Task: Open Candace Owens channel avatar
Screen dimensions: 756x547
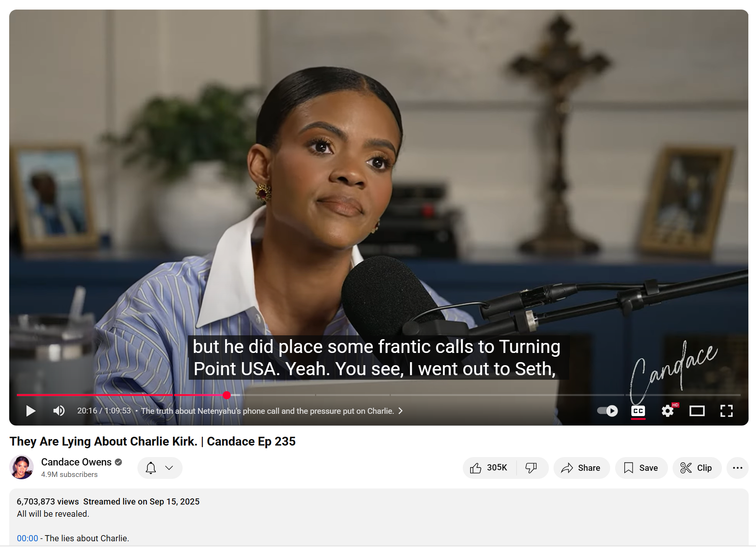Action: pos(21,467)
